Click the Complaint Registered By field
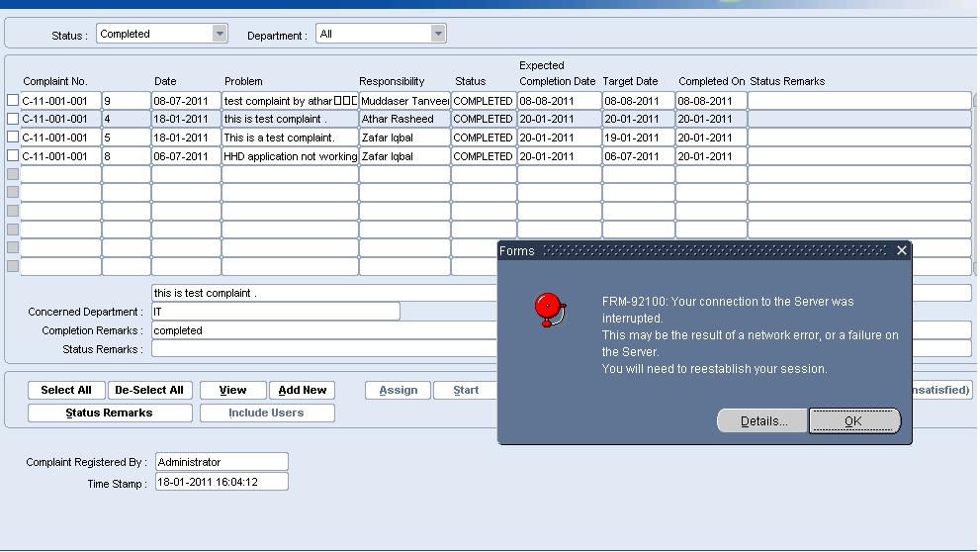 [x=222, y=462]
